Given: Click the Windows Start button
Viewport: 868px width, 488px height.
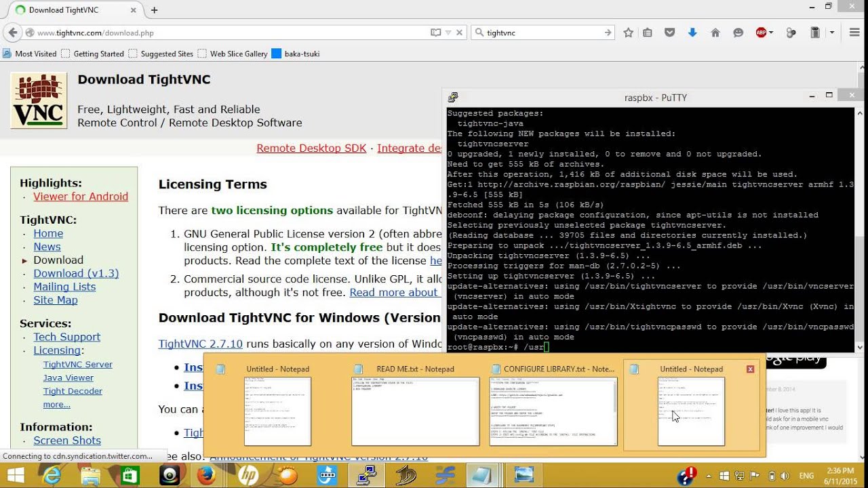Looking at the screenshot, I should pos(16,476).
